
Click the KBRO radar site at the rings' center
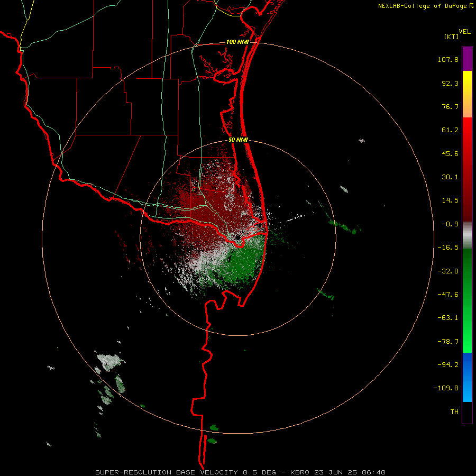coord(237,238)
